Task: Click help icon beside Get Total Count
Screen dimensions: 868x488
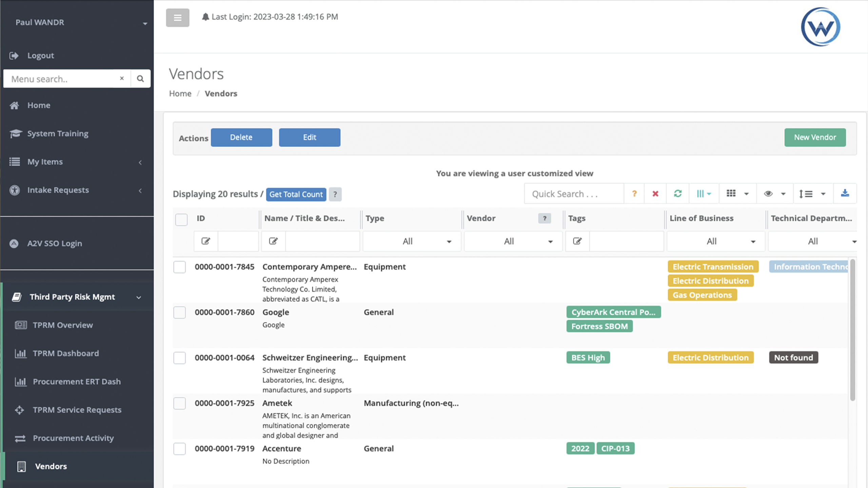Action: pyautogui.click(x=335, y=194)
